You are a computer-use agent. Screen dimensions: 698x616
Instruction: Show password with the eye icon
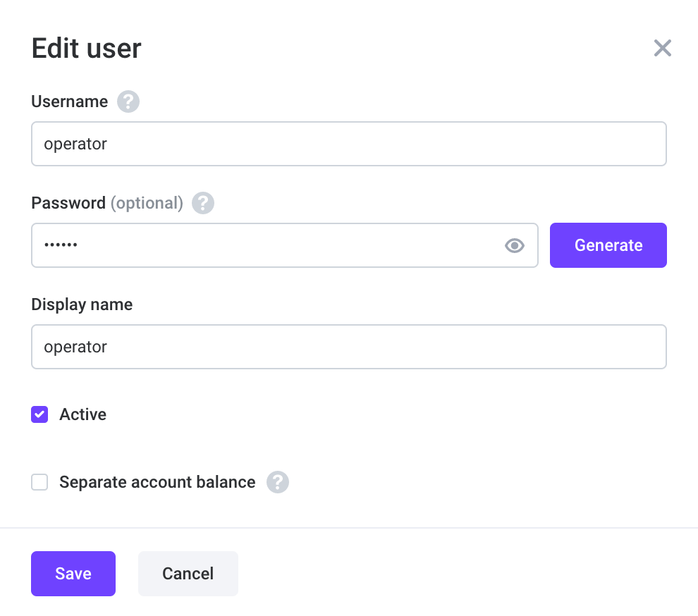(x=515, y=245)
